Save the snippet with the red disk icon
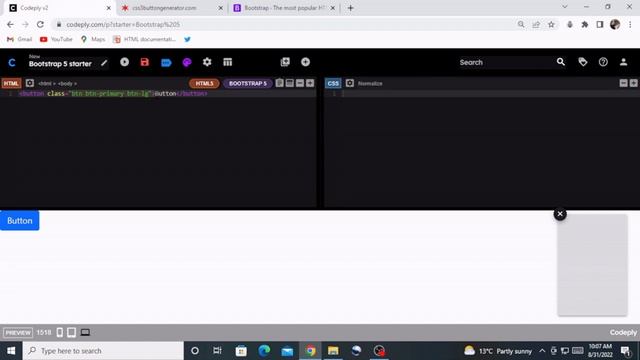The image size is (640, 360). pos(144,62)
